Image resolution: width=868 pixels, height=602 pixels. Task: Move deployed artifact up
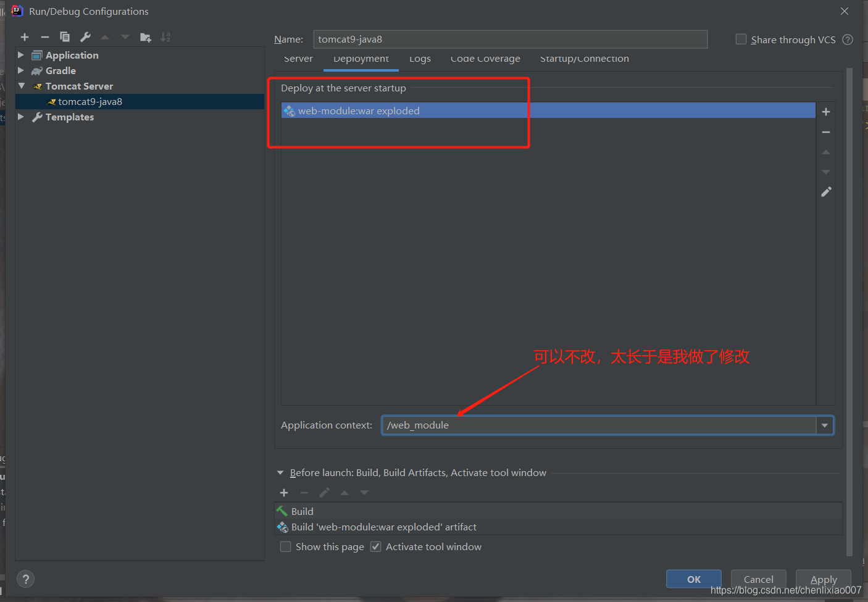[826, 152]
